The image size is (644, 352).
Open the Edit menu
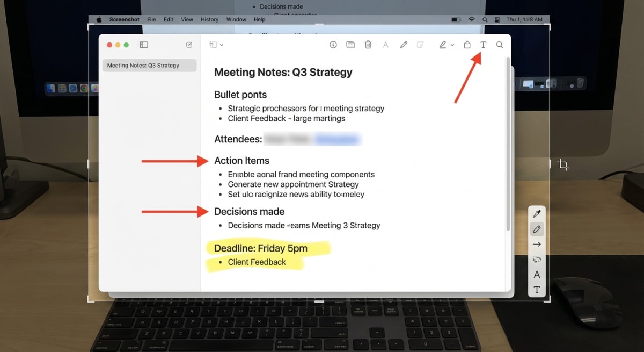point(168,19)
